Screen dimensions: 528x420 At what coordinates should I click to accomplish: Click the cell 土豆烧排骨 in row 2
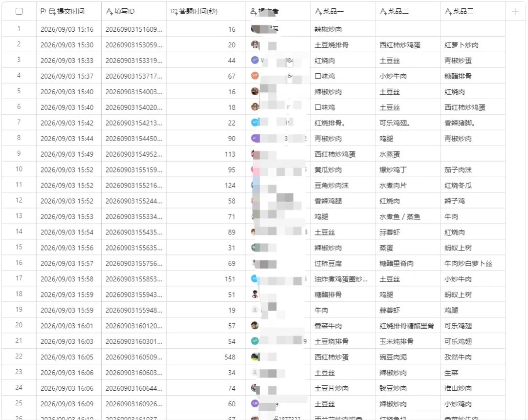[x=343, y=45]
